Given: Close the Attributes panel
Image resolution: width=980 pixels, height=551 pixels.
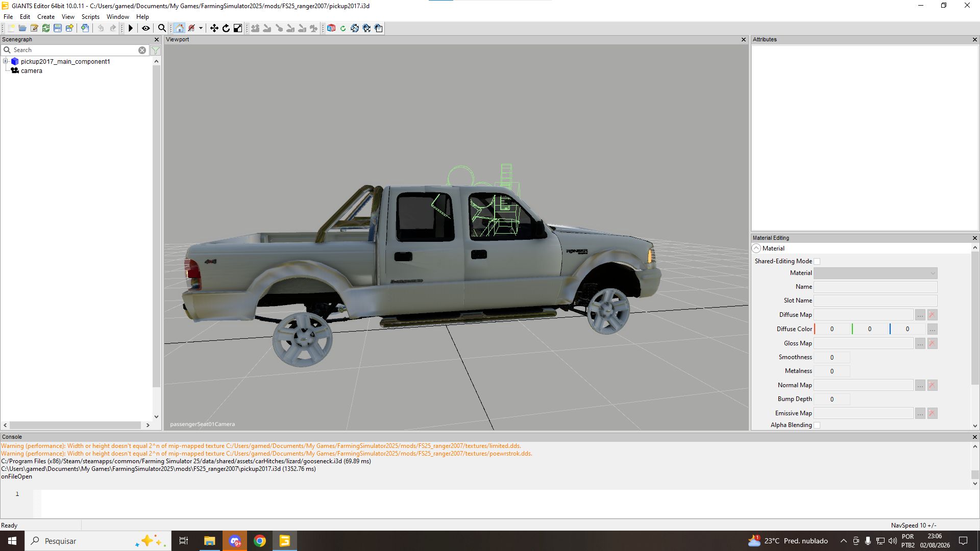Looking at the screenshot, I should tap(975, 39).
